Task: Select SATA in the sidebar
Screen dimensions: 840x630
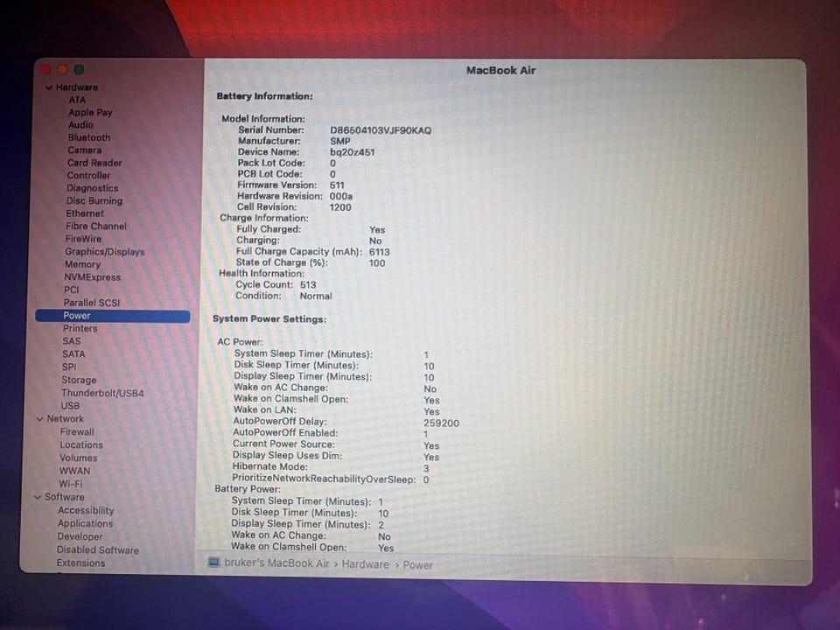Action: 73,354
